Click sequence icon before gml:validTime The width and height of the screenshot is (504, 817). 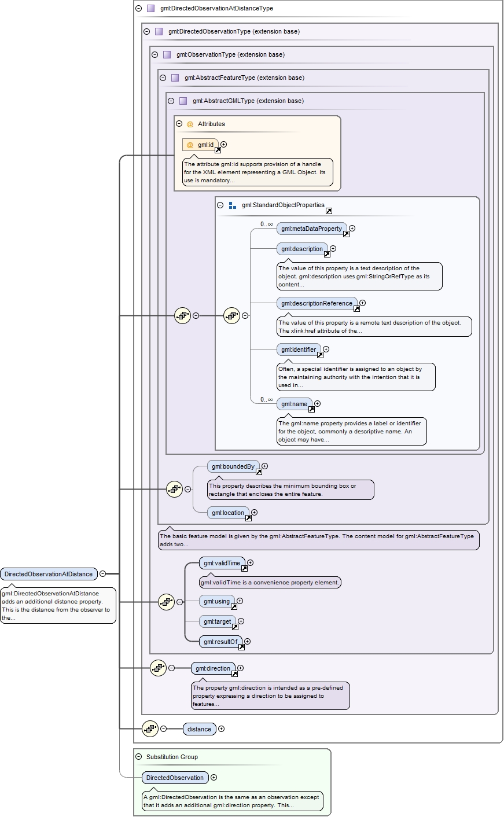point(166,602)
